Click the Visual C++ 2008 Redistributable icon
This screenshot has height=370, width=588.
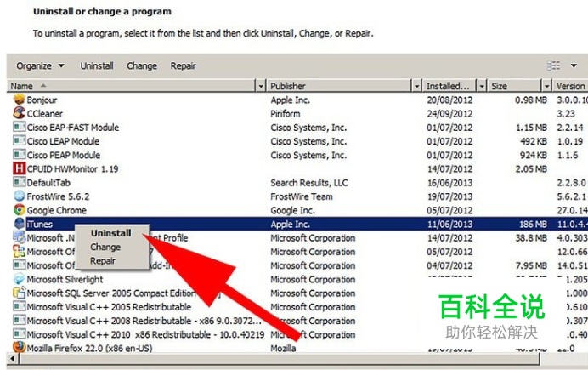coord(19,321)
